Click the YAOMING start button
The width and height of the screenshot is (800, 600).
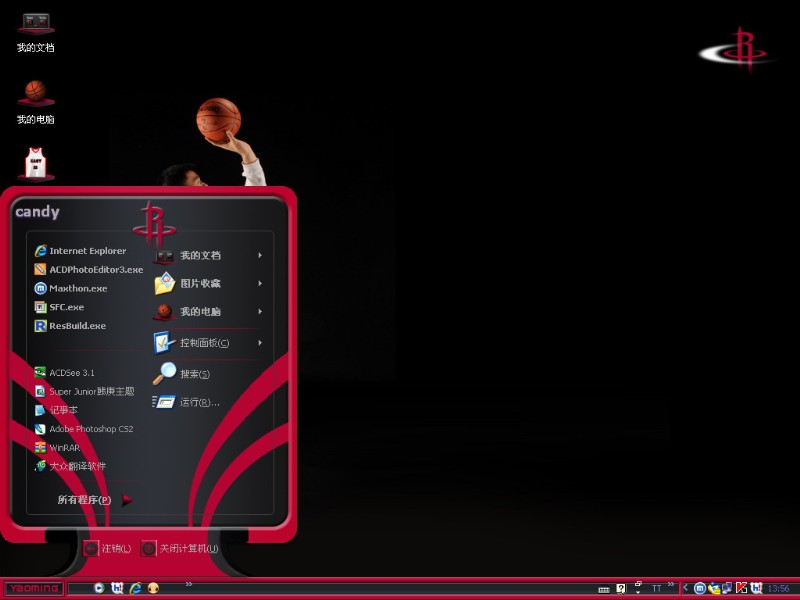34,588
